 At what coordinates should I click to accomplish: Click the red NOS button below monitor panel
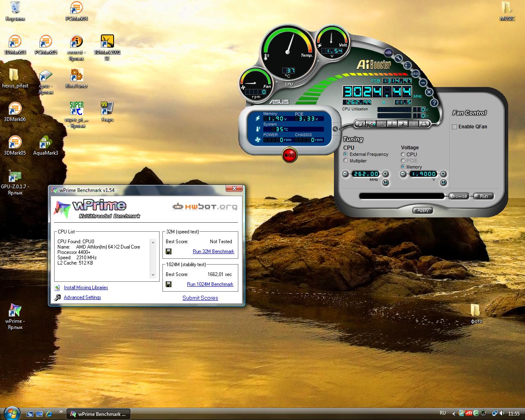pyautogui.click(x=290, y=155)
